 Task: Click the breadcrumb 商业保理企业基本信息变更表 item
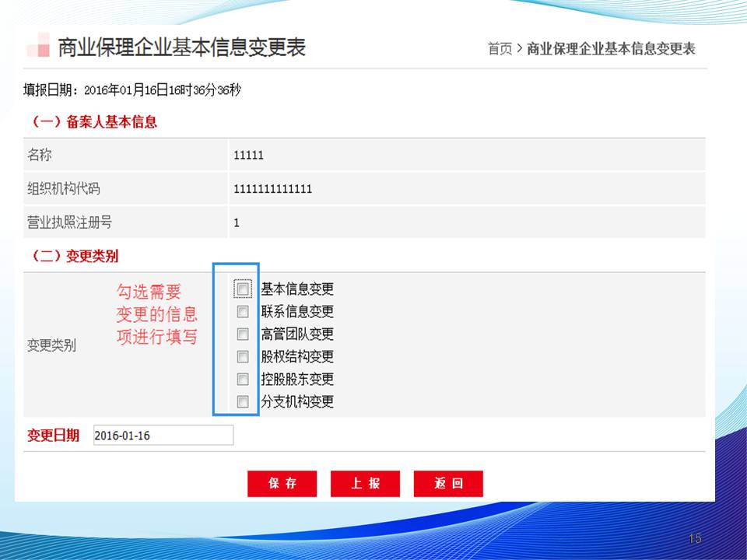click(x=611, y=49)
